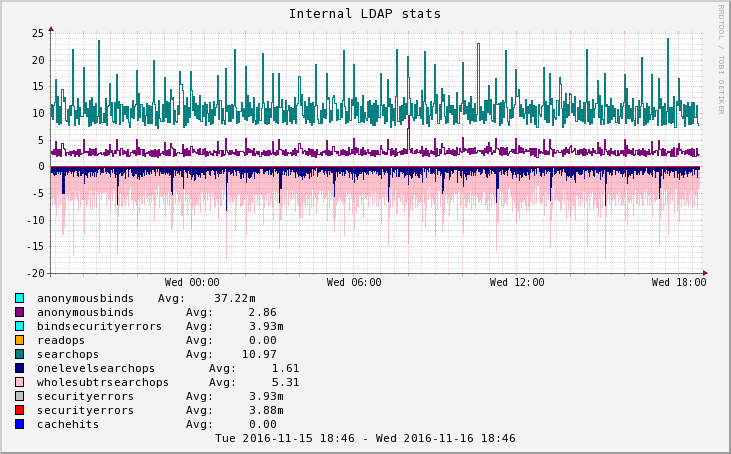
Task: Click the y-axis label '15'
Action: tap(38, 87)
